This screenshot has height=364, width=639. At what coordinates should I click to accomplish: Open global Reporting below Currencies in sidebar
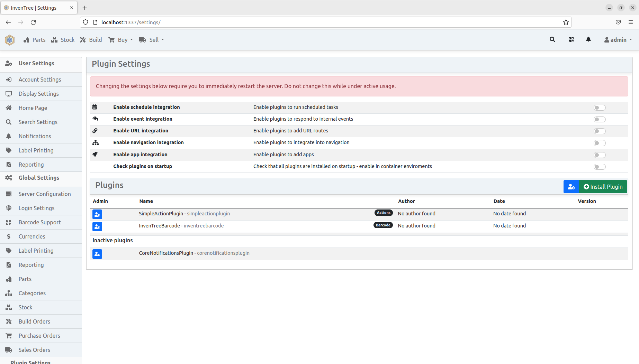click(41, 265)
